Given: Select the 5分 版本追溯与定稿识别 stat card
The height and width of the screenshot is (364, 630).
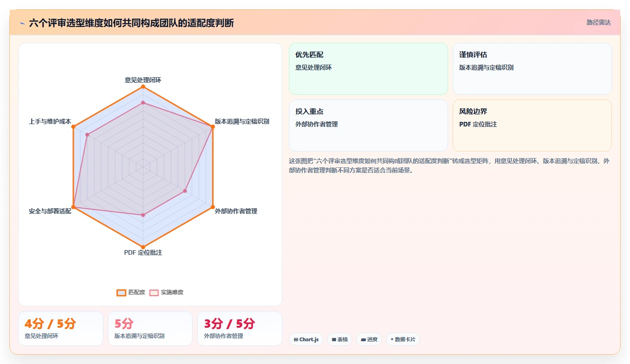Looking at the screenshot, I should [x=150, y=329].
